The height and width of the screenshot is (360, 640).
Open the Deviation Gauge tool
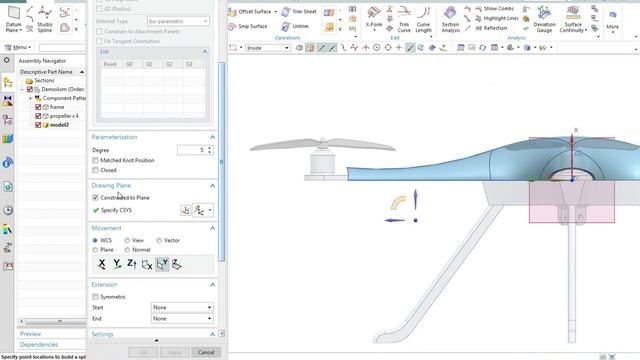(x=544, y=18)
